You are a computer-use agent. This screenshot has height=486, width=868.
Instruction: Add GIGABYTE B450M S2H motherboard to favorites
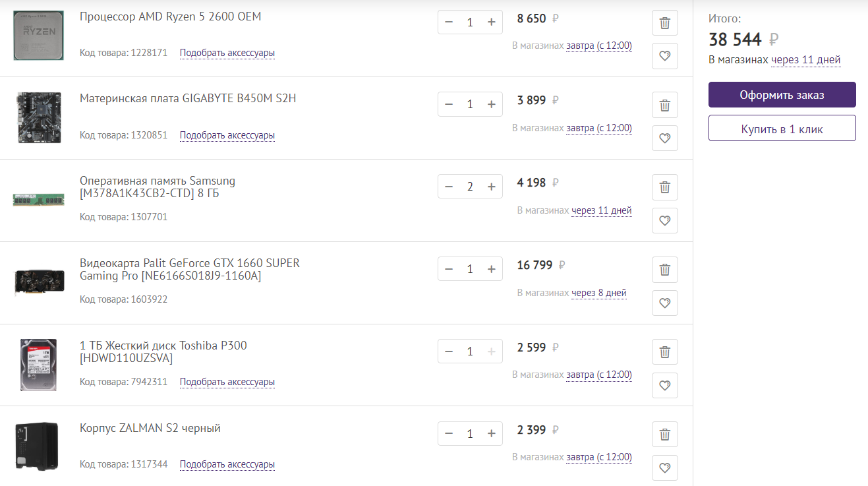[x=664, y=138]
